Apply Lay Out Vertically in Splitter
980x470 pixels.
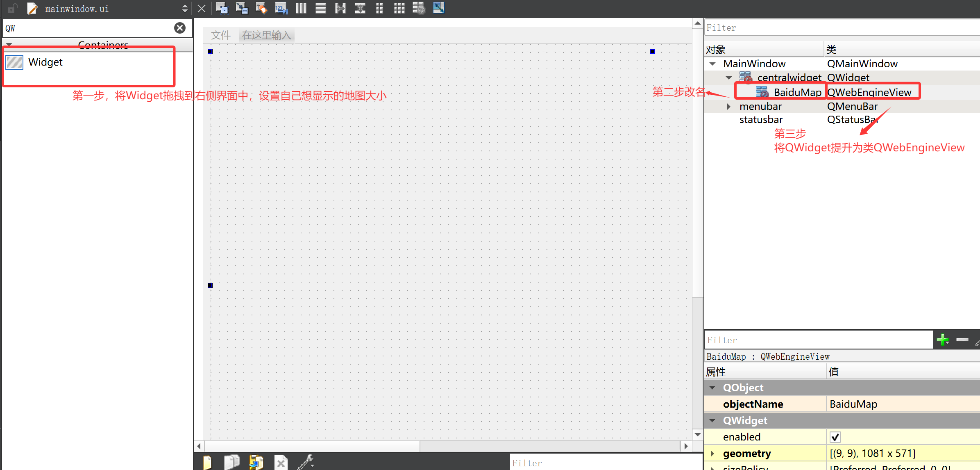pos(360,8)
